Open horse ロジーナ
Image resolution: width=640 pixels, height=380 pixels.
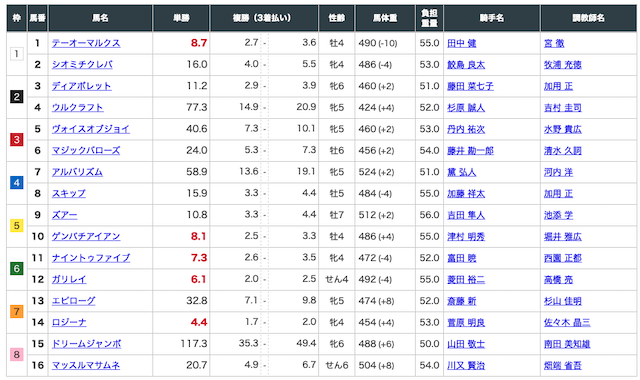pos(69,322)
